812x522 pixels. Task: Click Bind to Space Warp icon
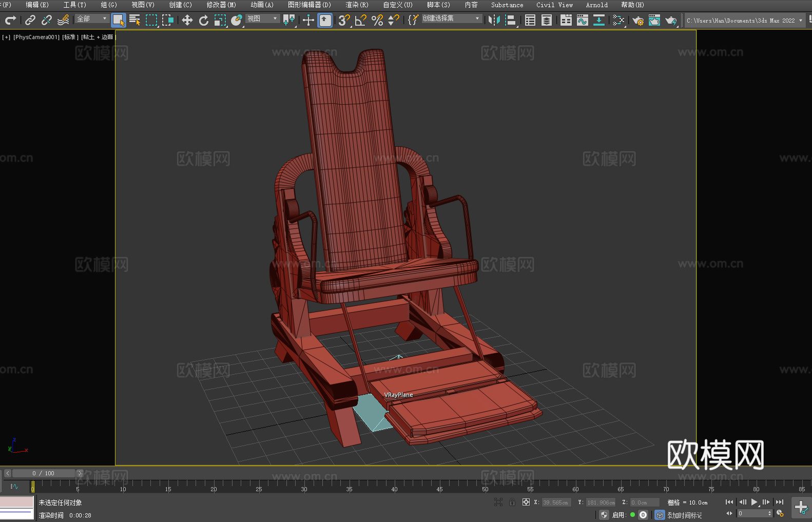point(63,21)
